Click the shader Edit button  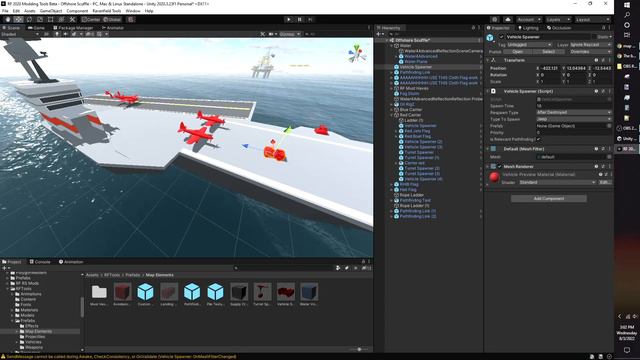tap(604, 182)
